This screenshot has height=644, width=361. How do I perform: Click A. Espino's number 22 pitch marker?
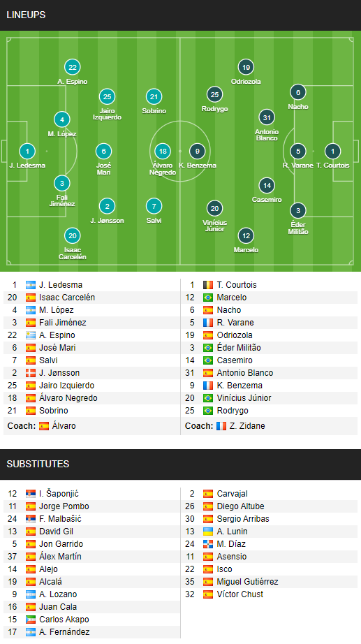coord(73,67)
